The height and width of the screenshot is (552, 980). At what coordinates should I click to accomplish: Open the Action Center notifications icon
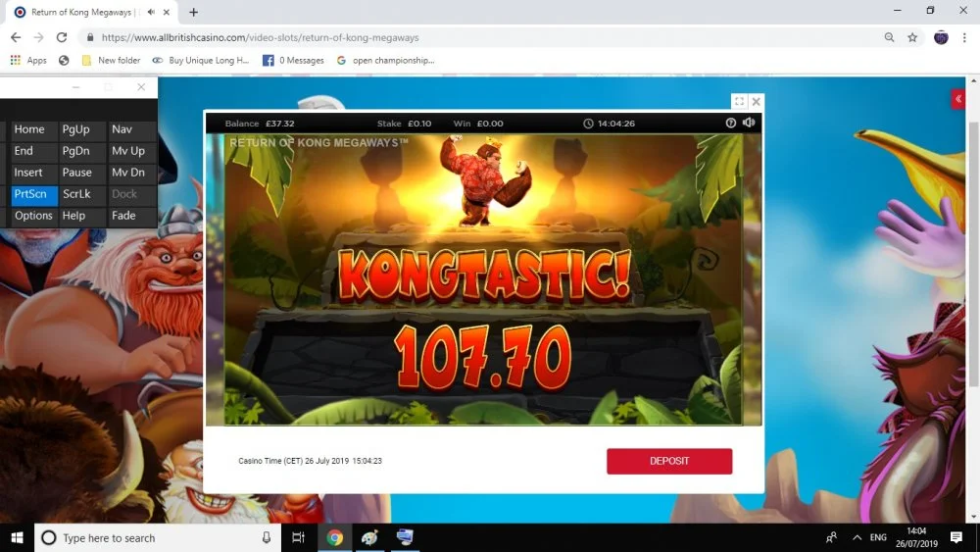tap(956, 537)
